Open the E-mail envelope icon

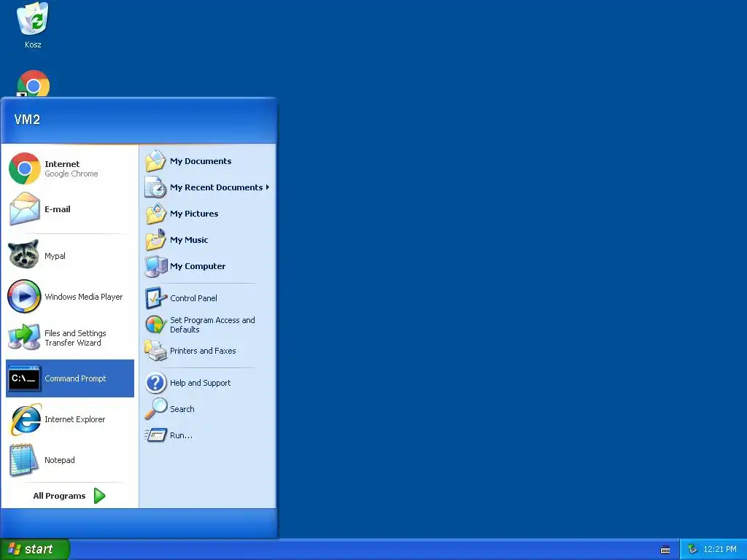click(x=24, y=209)
